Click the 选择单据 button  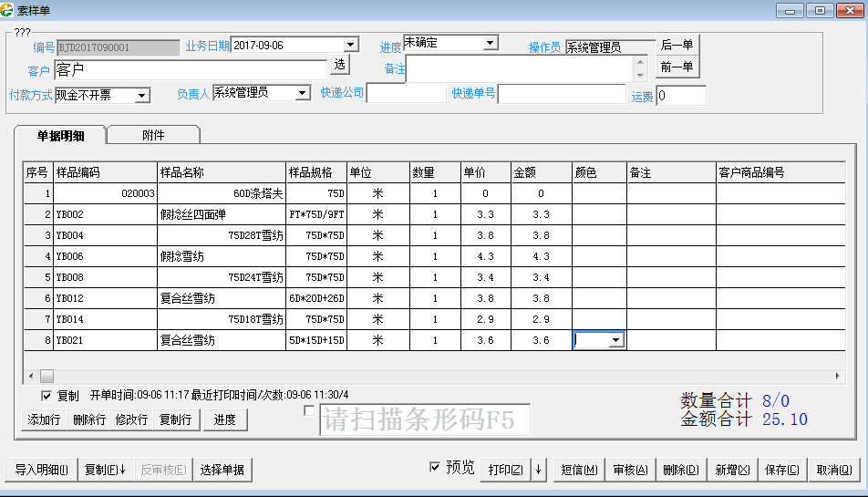(222, 470)
